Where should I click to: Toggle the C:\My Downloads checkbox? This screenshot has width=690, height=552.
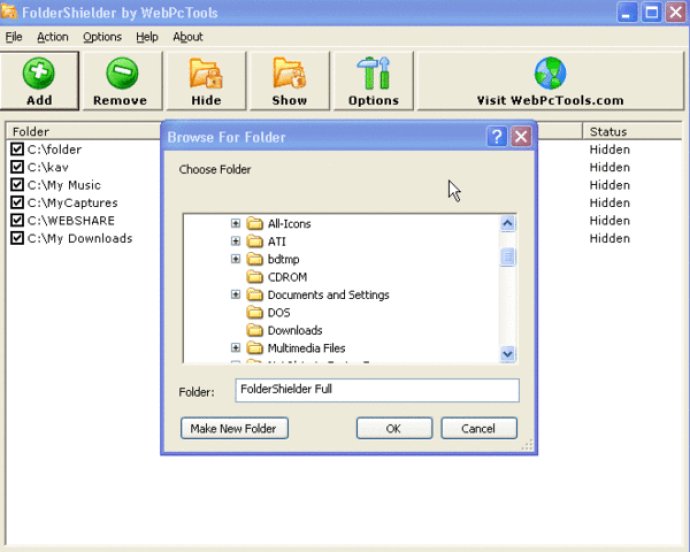point(17,238)
